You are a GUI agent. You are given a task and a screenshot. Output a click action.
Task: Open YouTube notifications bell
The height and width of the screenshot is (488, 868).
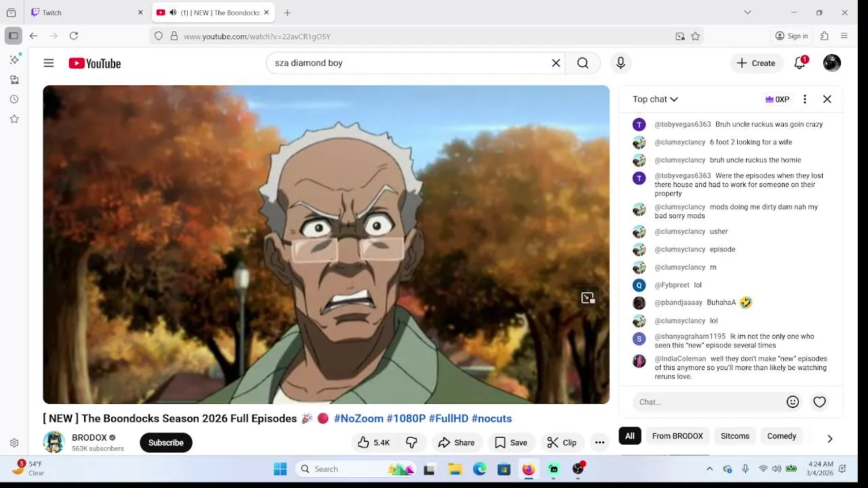800,63
